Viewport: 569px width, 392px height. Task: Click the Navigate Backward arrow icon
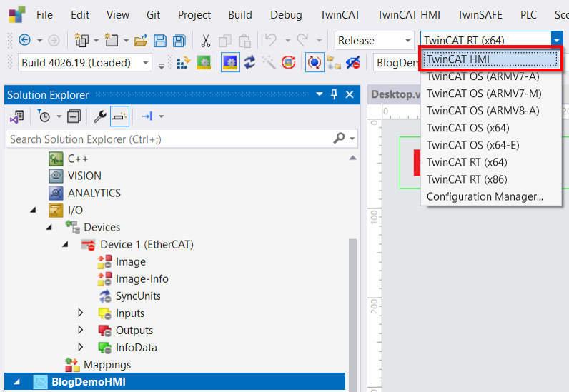24,40
